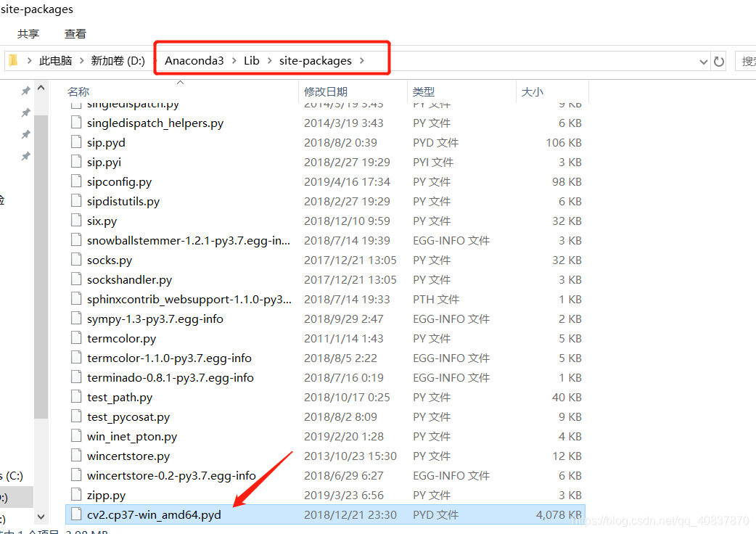Screen dimensions: 756x534
Task: Open the 查看 ribbon tab
Action: [75, 33]
